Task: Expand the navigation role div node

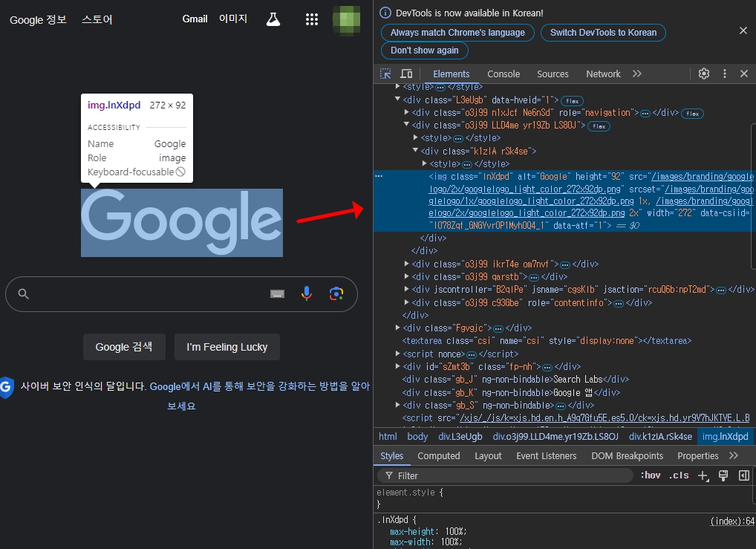Action: coord(406,112)
